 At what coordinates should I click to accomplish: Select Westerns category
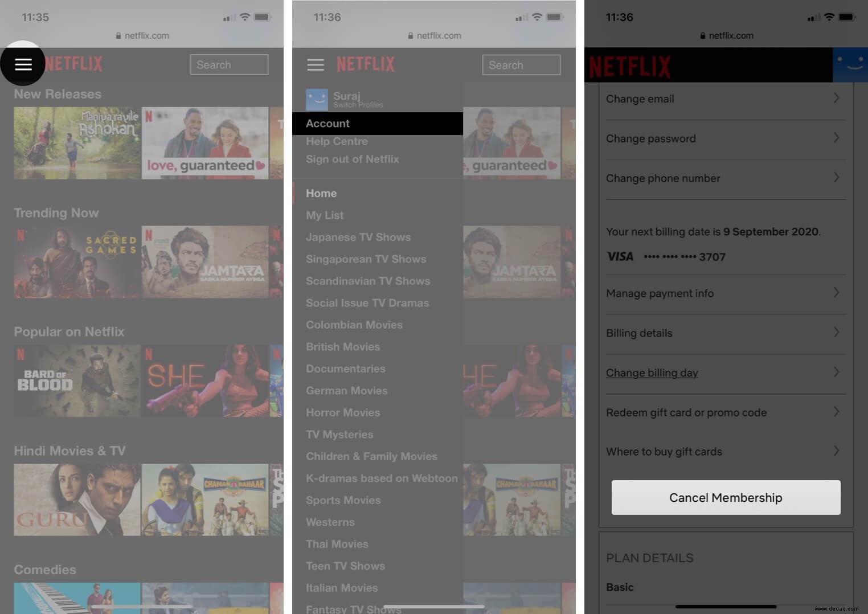point(330,522)
